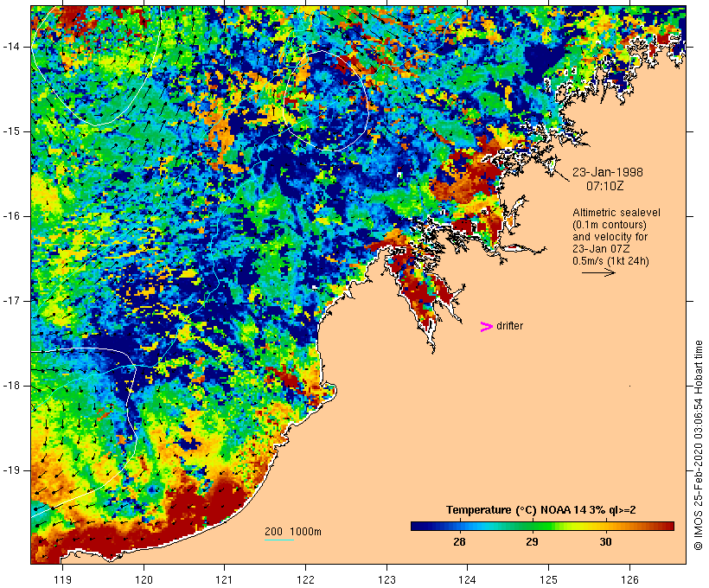Click the latitude axis label -15

[x=11, y=131]
